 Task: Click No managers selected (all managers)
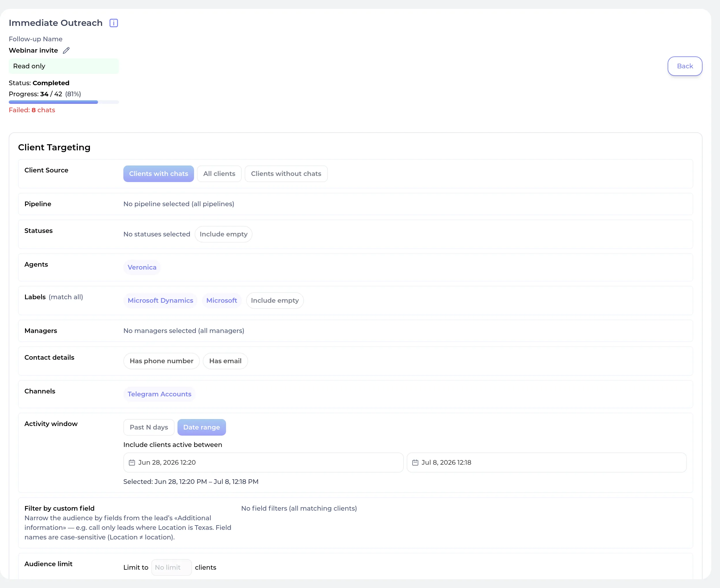point(184,331)
